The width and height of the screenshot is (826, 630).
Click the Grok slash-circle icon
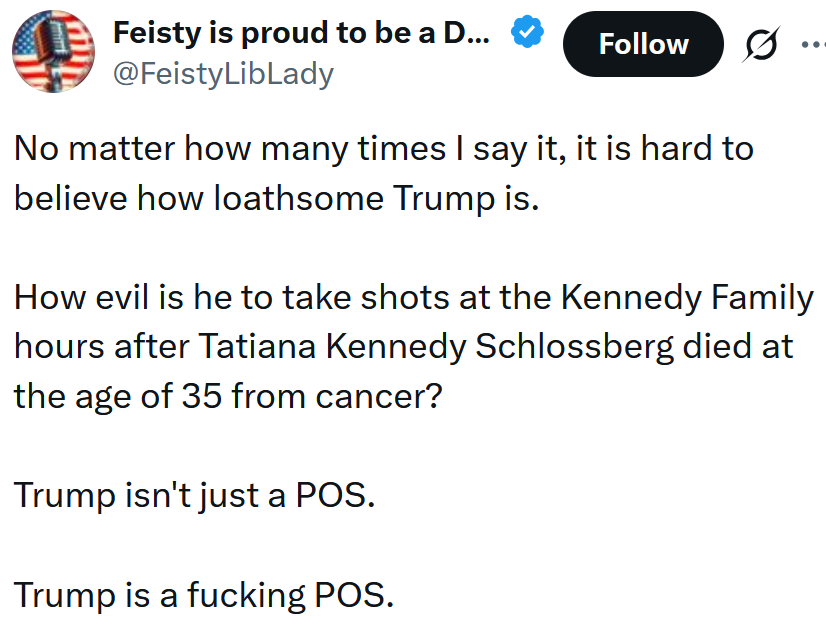761,44
